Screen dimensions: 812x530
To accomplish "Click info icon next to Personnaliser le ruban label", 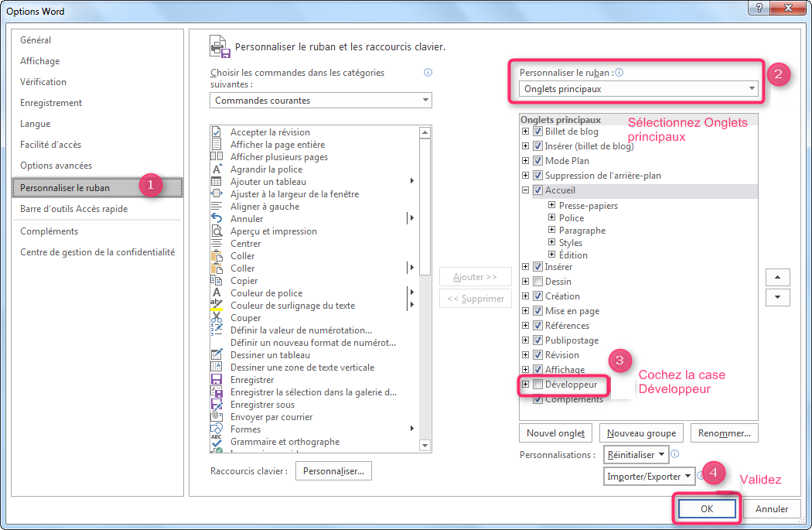I will click(619, 73).
